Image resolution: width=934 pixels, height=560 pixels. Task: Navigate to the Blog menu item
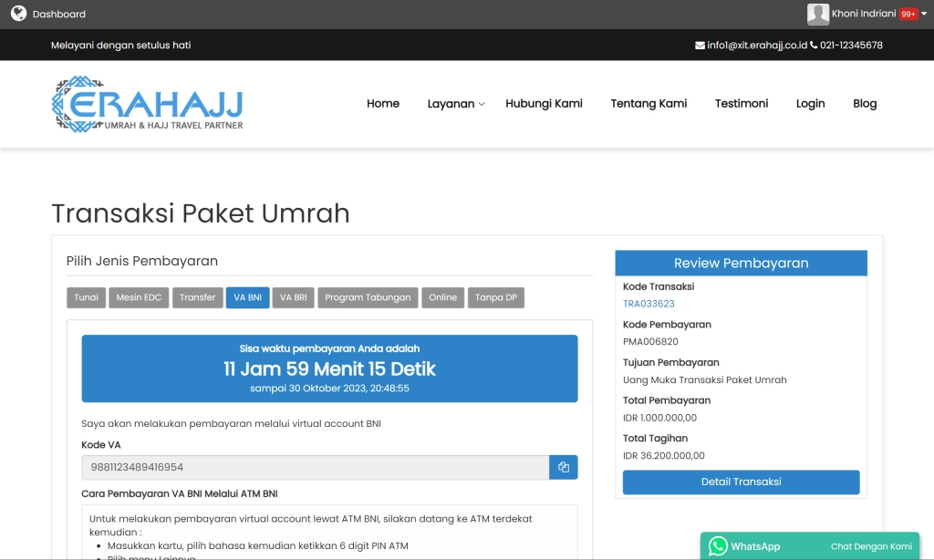[865, 103]
